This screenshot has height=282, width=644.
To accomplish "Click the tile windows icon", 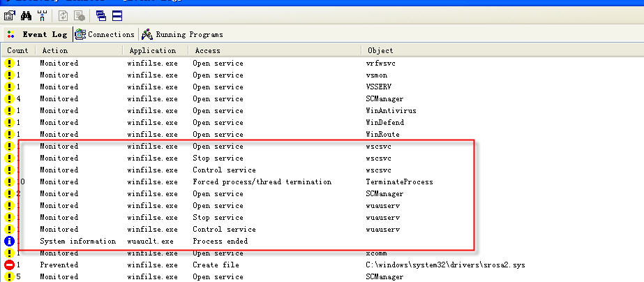I will (117, 15).
